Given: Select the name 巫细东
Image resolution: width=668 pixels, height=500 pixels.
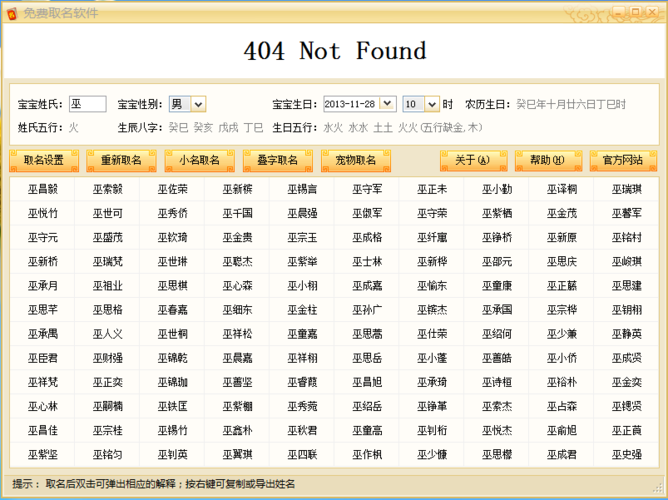Looking at the screenshot, I should pyautogui.click(x=237, y=310).
